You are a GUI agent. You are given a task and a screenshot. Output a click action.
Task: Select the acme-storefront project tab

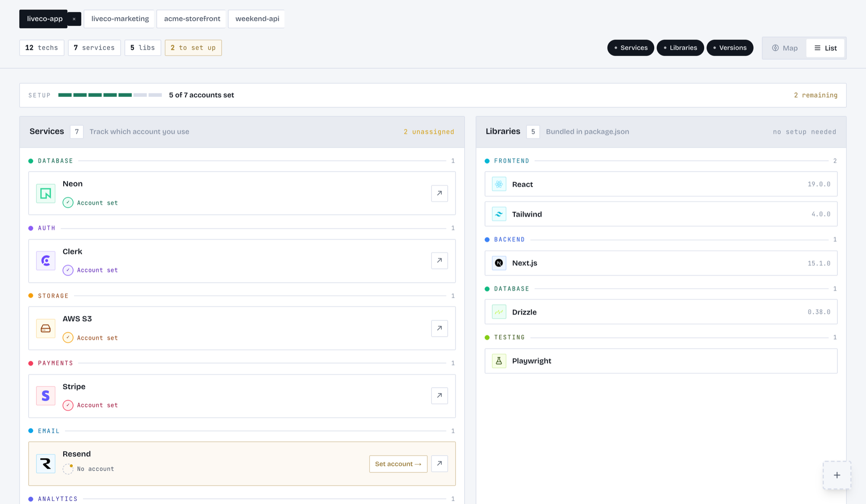(x=192, y=19)
